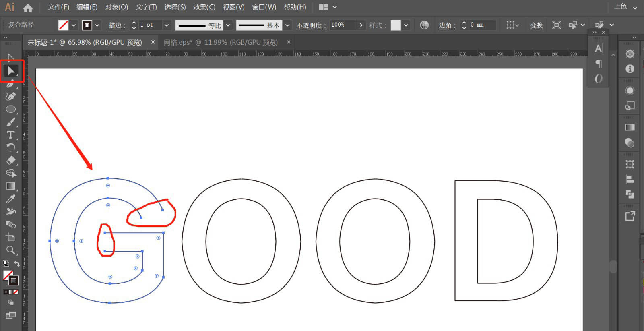Choose the Symbol Sprayer tool
The image size is (644, 331).
pos(11,211)
